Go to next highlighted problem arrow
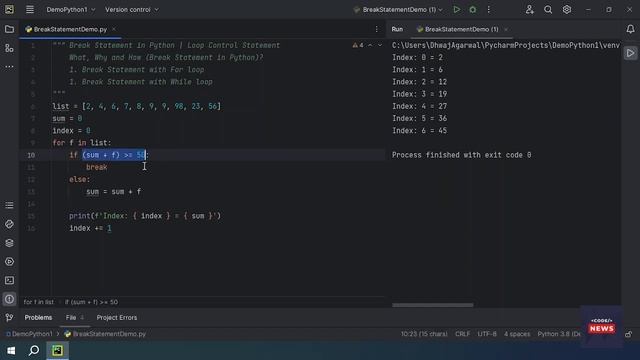Image resolution: width=640 pixels, height=360 pixels. pyautogui.click(x=380, y=45)
